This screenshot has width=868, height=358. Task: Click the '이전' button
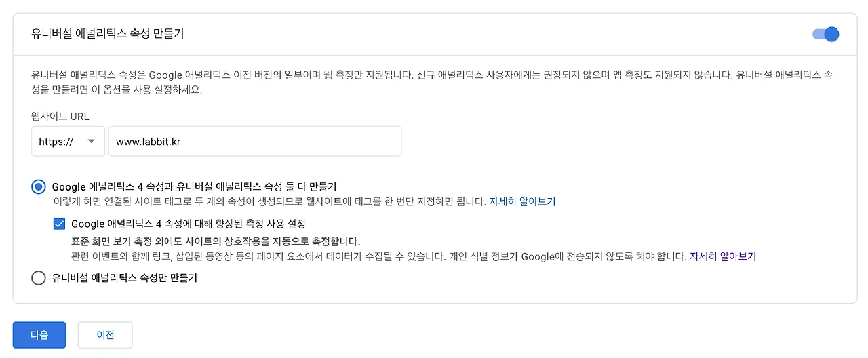[105, 335]
